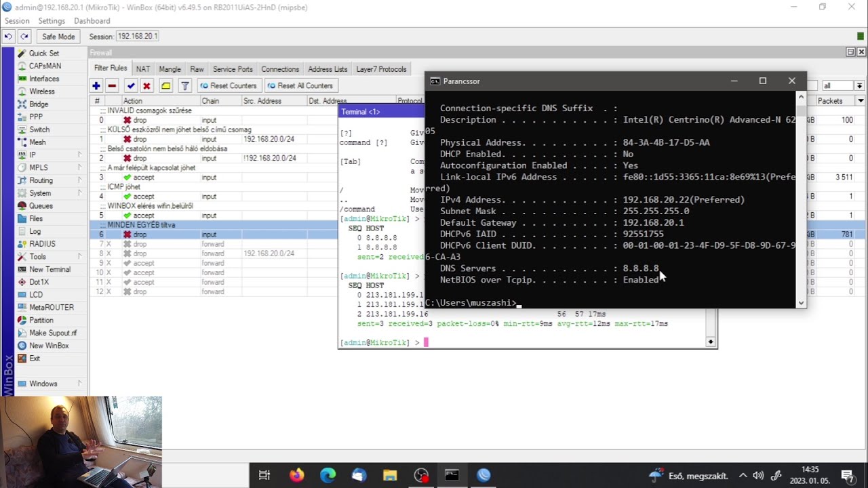Open the Interfaces list
The image size is (868, 488).
(44, 79)
